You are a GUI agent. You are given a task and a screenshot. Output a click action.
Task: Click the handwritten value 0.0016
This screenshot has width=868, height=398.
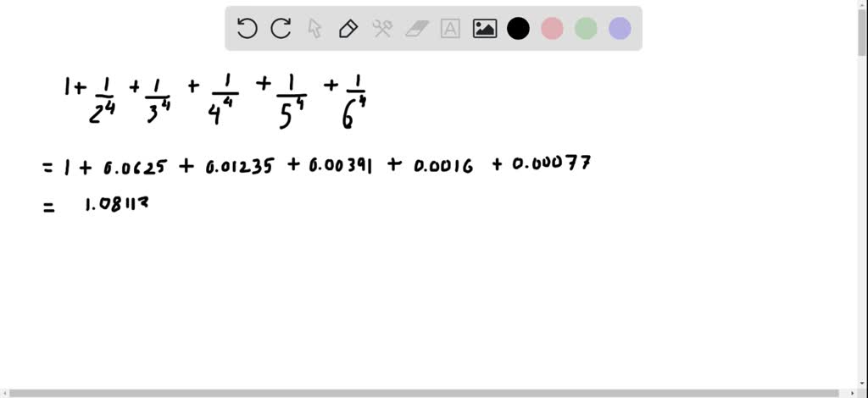pyautogui.click(x=443, y=166)
